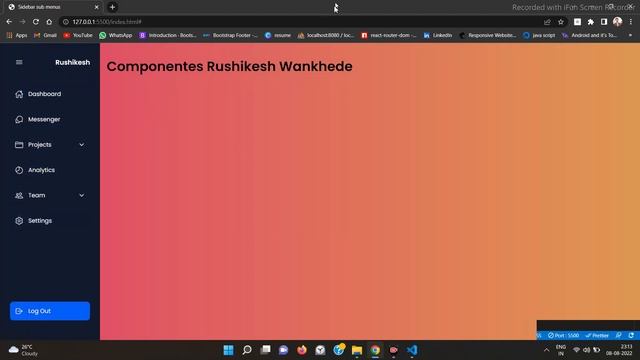Go back with browser back arrow

9,22
